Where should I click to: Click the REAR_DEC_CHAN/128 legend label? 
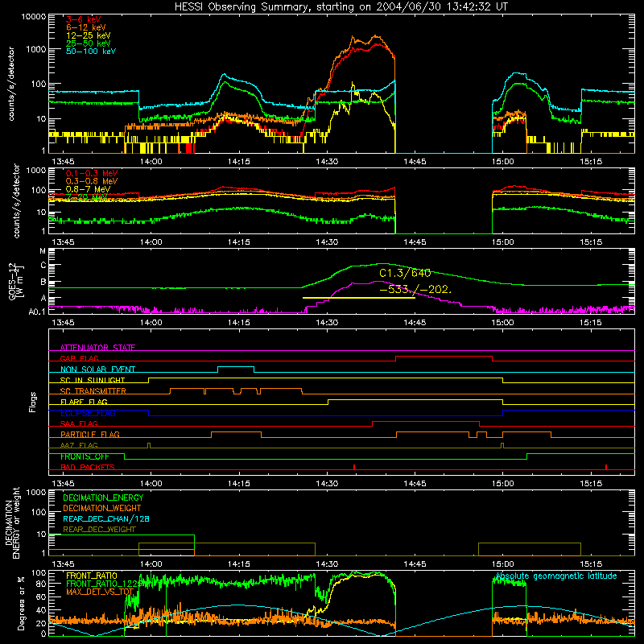pos(106,518)
